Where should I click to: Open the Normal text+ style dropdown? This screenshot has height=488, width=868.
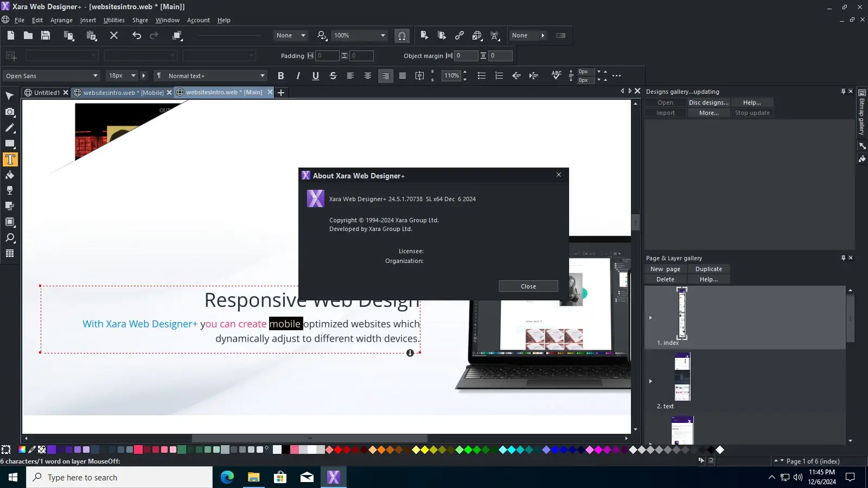[x=263, y=76]
